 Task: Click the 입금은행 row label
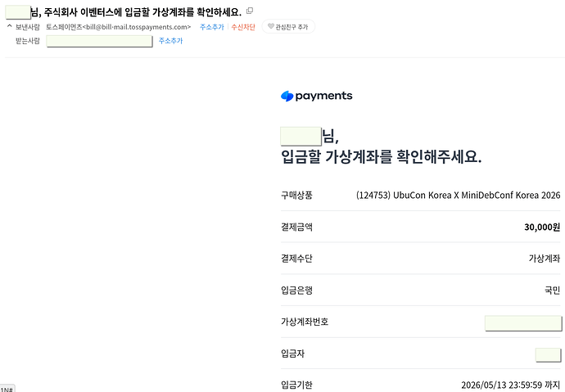point(296,291)
